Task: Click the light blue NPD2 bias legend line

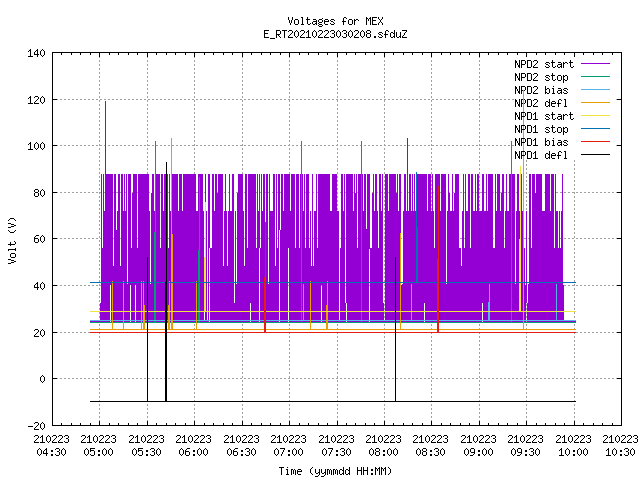Action: click(596, 89)
